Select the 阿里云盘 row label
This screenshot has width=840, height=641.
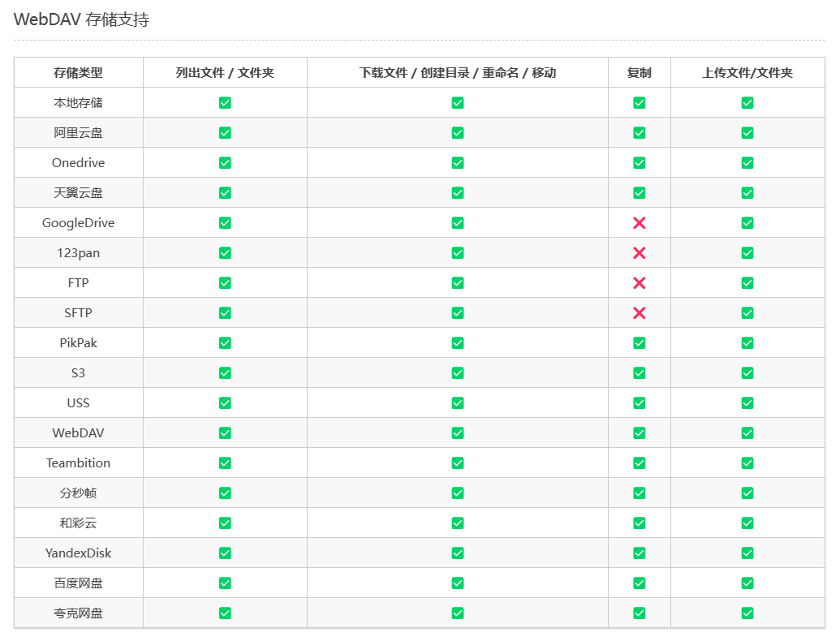(79, 133)
